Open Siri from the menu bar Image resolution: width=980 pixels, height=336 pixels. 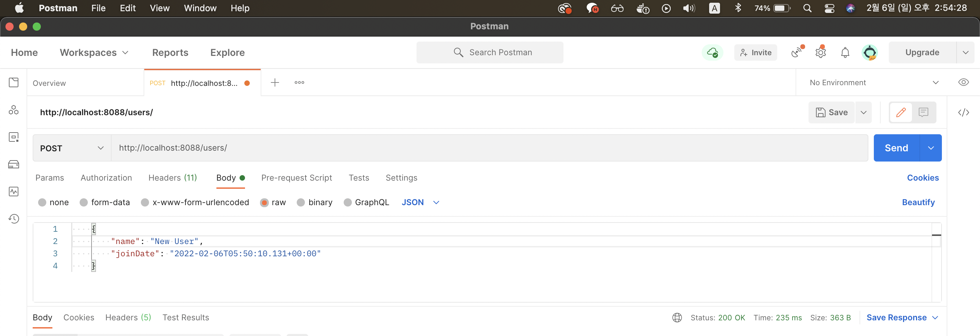[x=850, y=8]
